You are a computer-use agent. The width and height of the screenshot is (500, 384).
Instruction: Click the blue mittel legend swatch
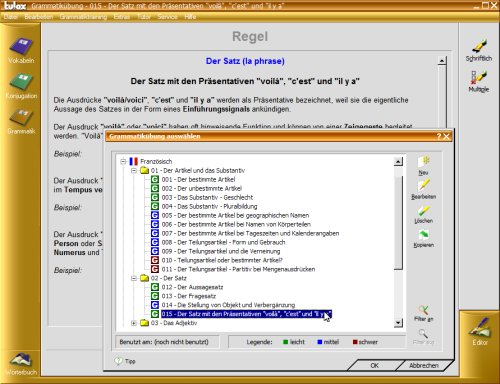coord(320,342)
